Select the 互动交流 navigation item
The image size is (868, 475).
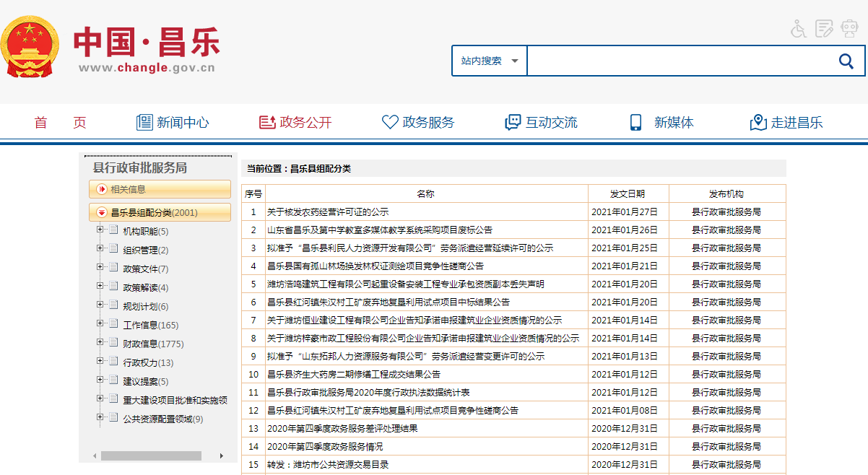click(541, 123)
